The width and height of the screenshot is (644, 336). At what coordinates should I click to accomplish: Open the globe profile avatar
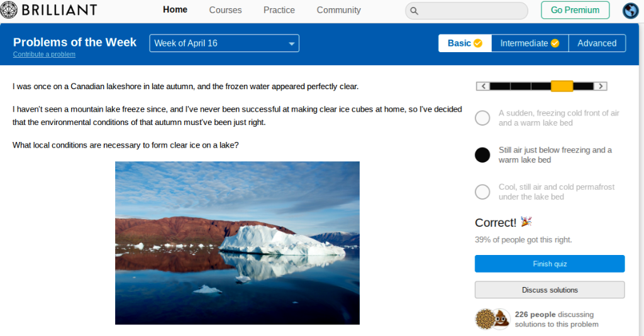tap(630, 11)
